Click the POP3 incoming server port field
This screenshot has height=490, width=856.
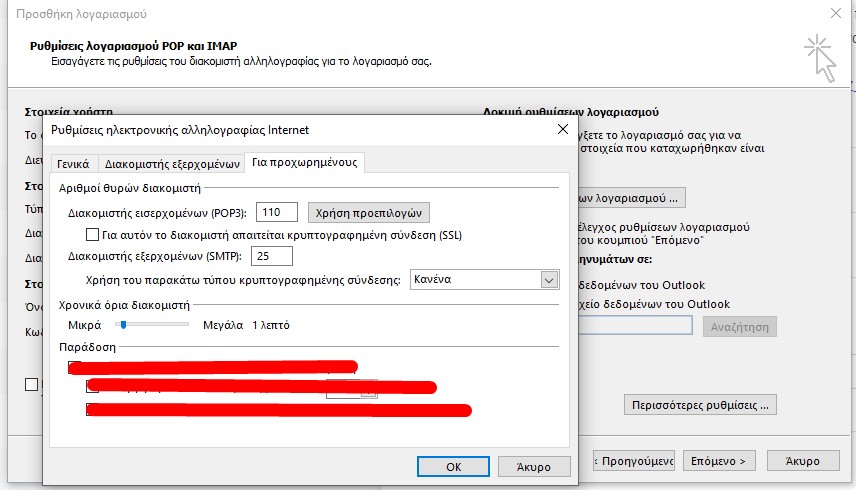(277, 212)
